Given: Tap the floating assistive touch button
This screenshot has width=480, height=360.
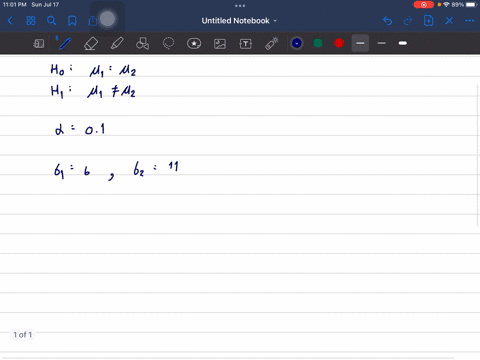Looking at the screenshot, I should tap(107, 19).
